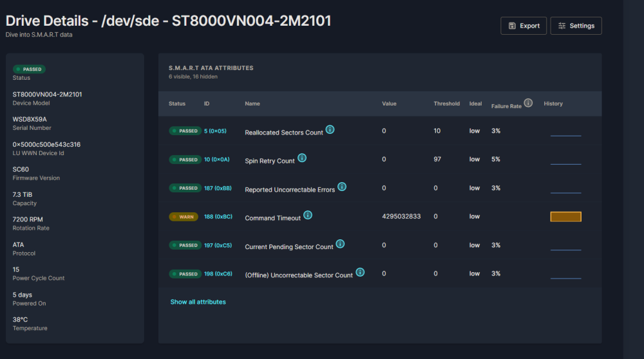Viewport: 644px width, 359px height.
Task: Click history sparkline for Reported Uncorrectable Errors
Action: coord(565,192)
